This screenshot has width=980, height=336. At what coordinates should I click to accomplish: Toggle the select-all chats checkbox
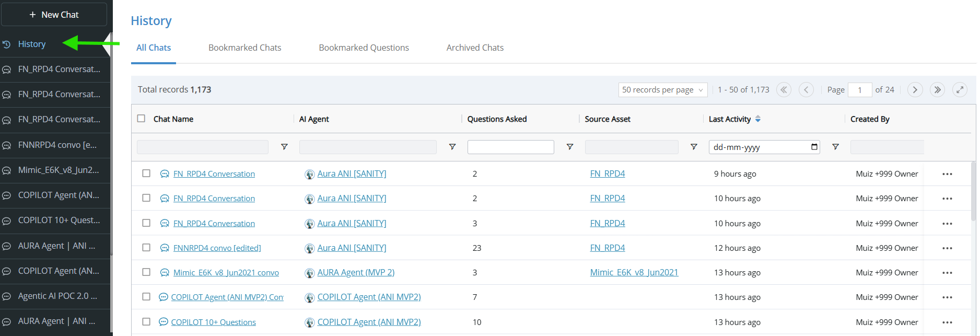(x=141, y=119)
